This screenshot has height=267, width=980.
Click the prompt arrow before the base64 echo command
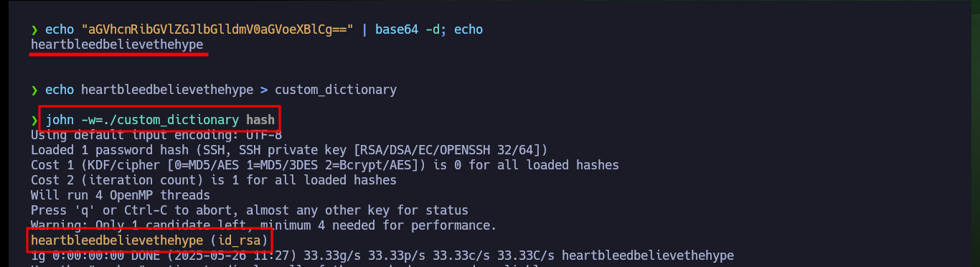click(34, 29)
